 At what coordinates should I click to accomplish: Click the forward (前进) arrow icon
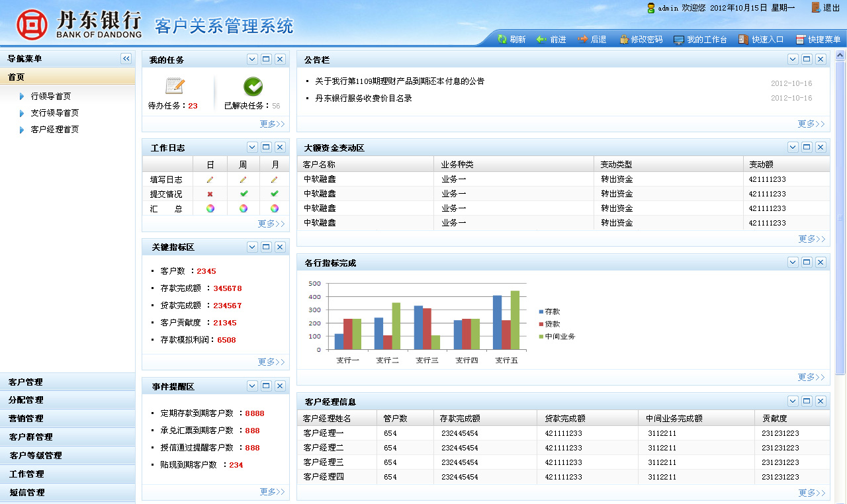click(541, 40)
